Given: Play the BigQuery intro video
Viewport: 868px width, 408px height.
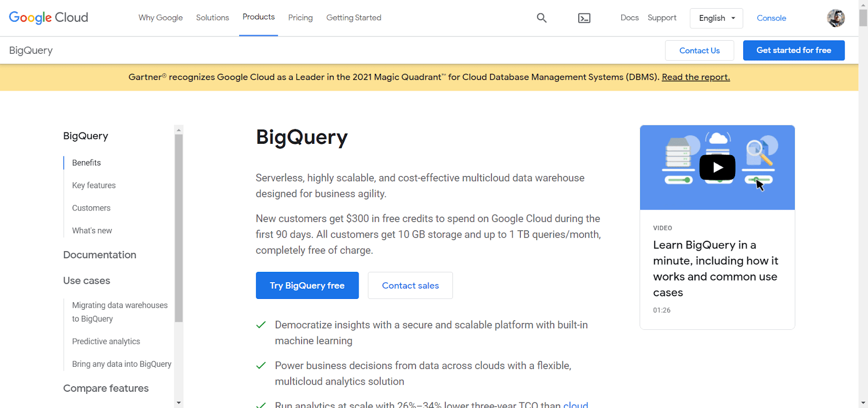Looking at the screenshot, I should [x=717, y=168].
